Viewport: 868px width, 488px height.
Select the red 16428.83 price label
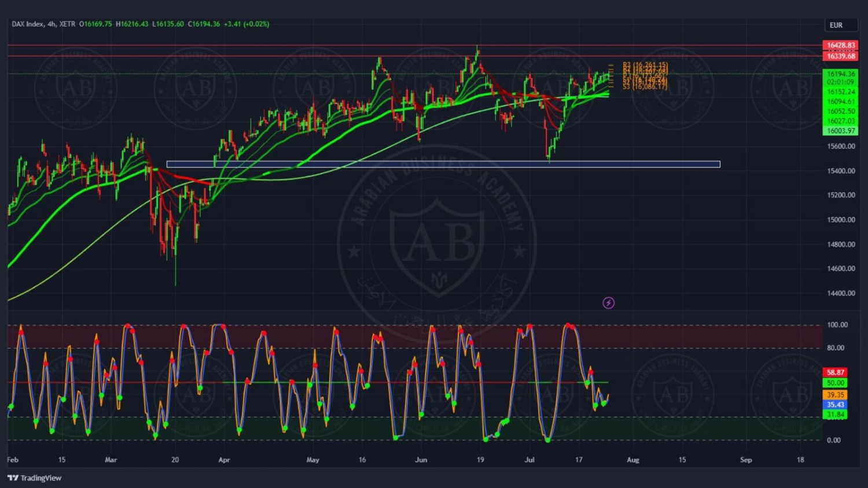coord(840,45)
